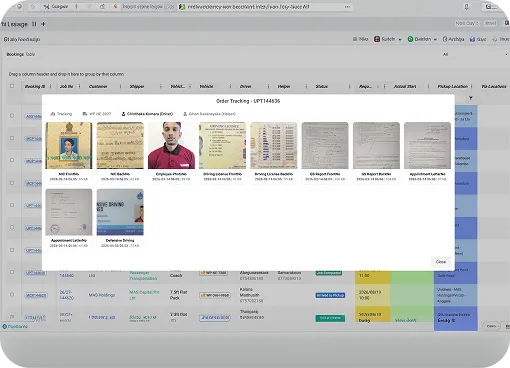510x368 pixels.
Task: Click the filter toolbar item with lines icon
Action: click(360, 39)
